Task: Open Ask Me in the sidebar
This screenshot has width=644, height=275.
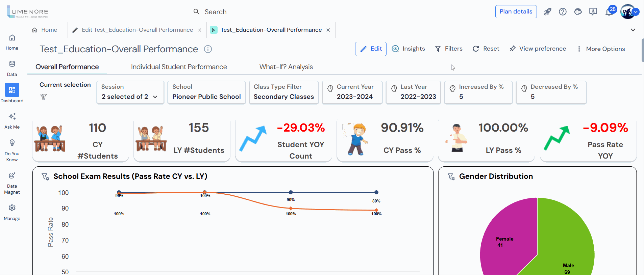Action: (12, 117)
